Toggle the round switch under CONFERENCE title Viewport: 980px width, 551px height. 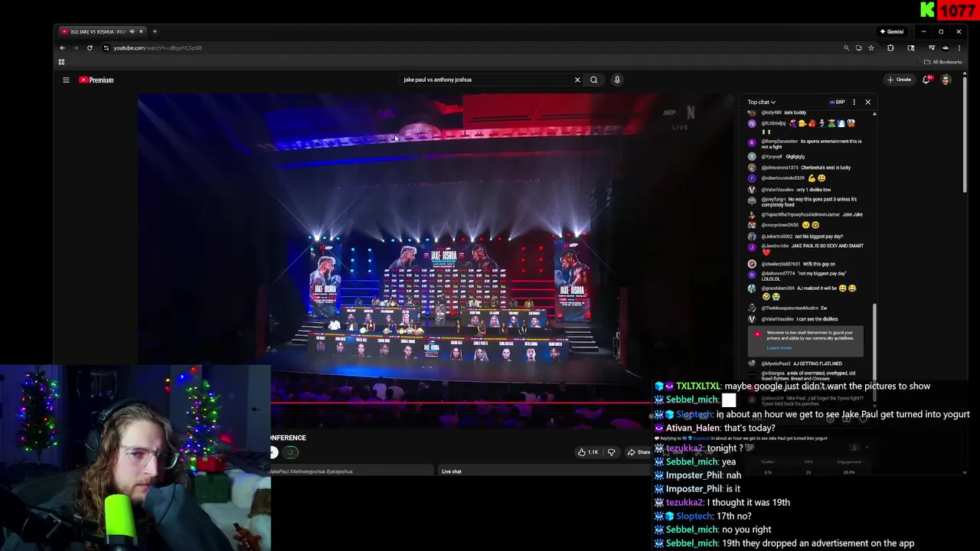pos(290,452)
